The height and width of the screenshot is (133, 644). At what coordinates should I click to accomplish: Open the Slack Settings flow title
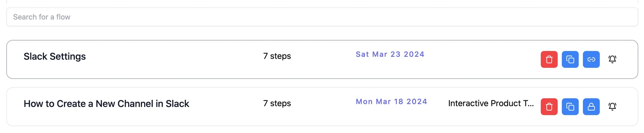tap(55, 56)
